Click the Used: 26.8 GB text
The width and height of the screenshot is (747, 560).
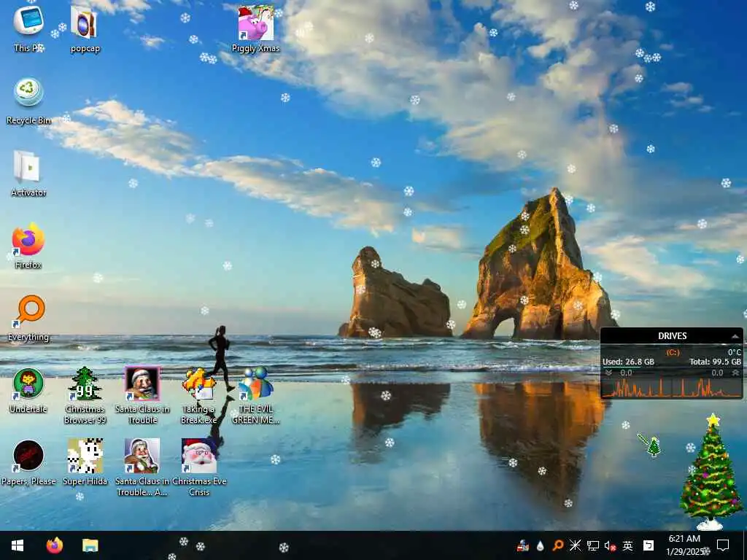[628, 362]
